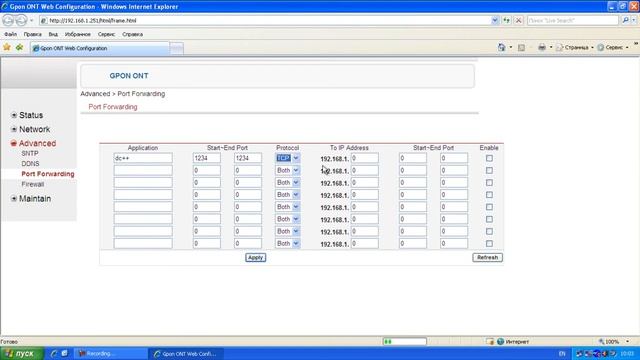Open the Both protocol dropdown in fourth row
640x360 pixels.
tap(288, 195)
